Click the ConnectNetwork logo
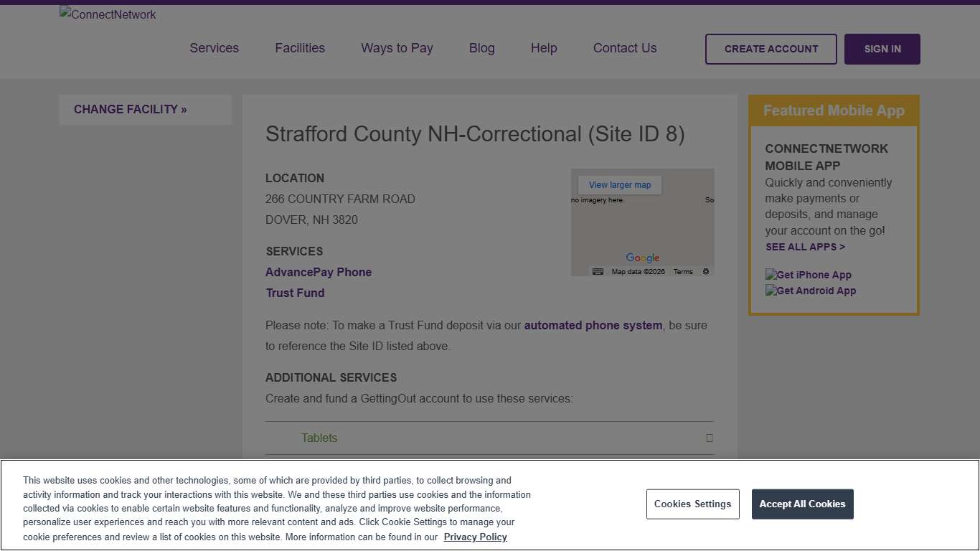 (107, 14)
